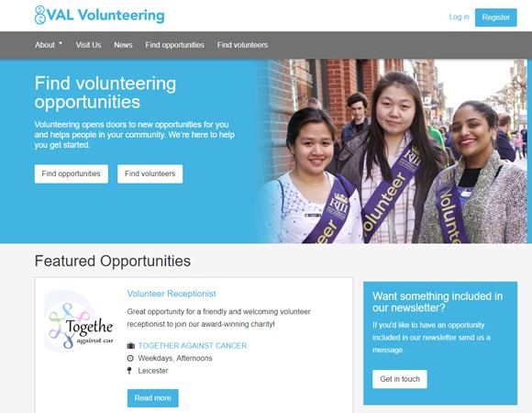532x413 pixels.
Task: Open the Volunteer Receptionist opportunity title
Action: click(172, 294)
